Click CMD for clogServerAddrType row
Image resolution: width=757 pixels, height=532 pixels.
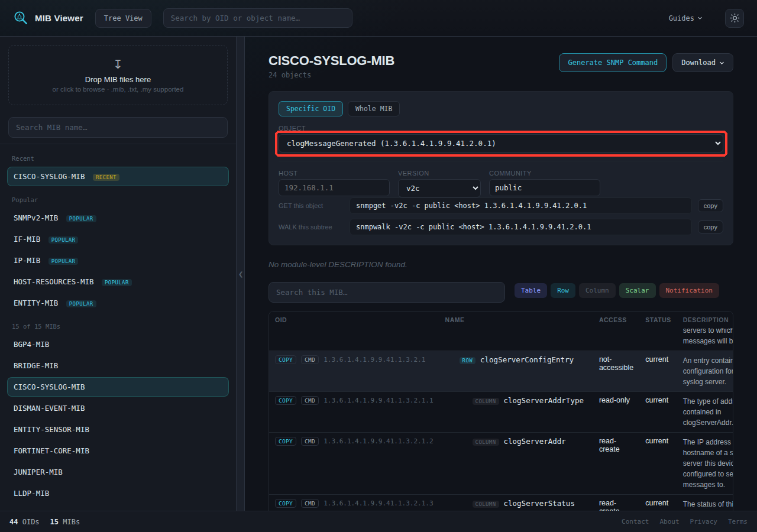(x=310, y=400)
